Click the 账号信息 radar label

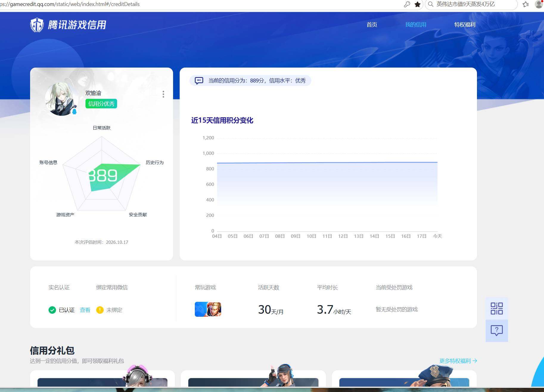point(48,163)
